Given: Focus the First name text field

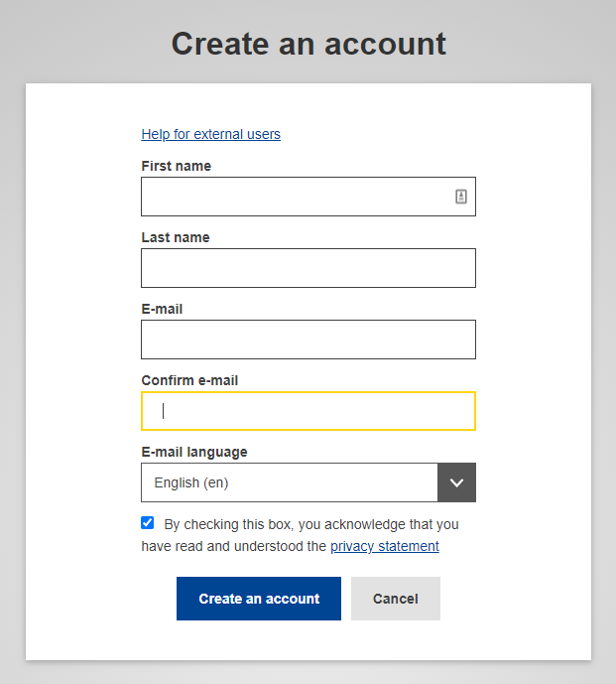Looking at the screenshot, I should [x=308, y=197].
